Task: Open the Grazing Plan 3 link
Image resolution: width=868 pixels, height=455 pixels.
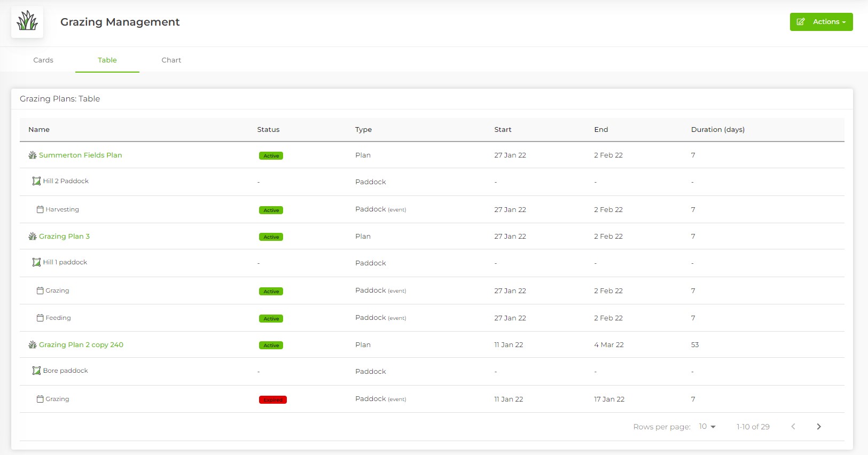Action: [64, 237]
